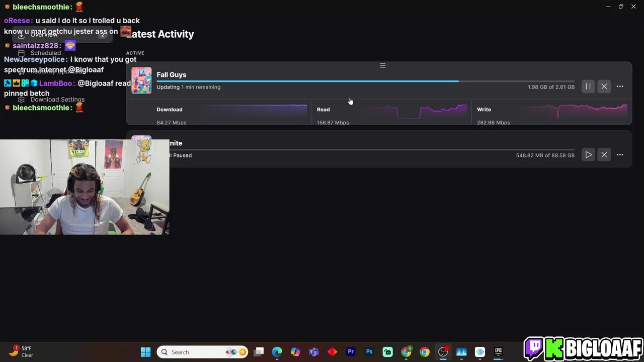Cancel the Fortnite download
644x362 pixels.
pos(604,155)
